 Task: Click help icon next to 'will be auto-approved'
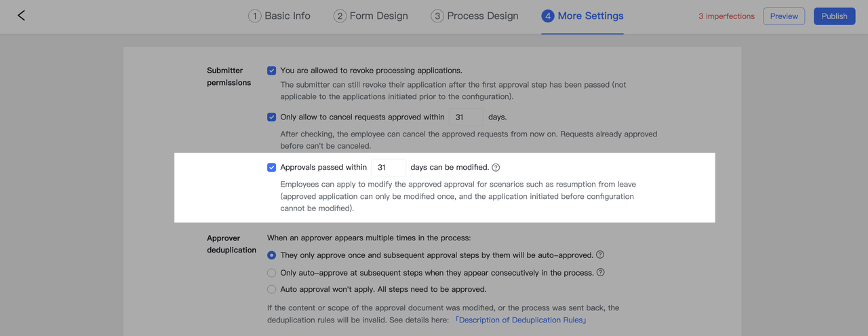coord(600,255)
